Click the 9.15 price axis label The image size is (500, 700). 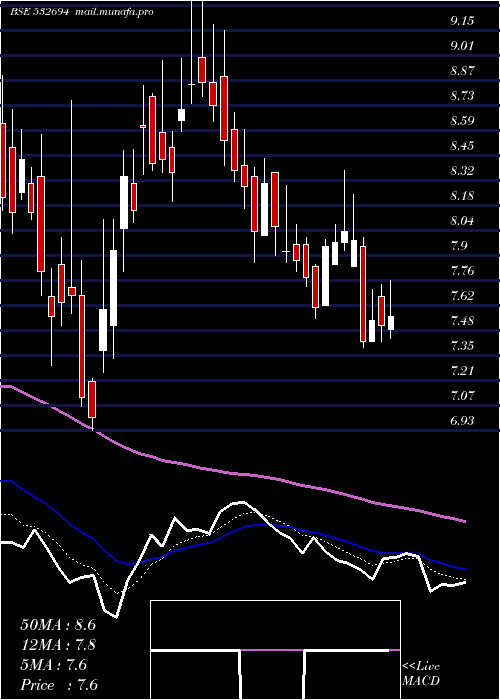tap(461, 21)
